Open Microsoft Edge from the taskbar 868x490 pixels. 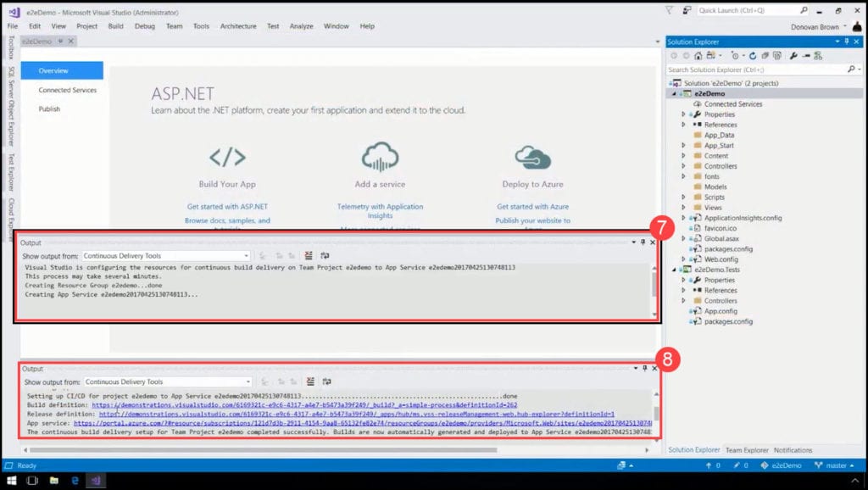tap(75, 481)
